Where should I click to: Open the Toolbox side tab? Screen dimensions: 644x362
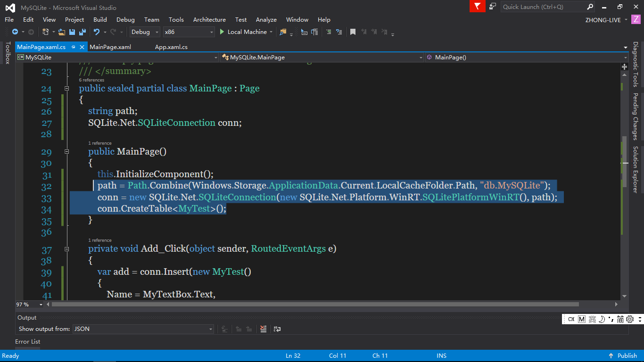[x=8, y=53]
